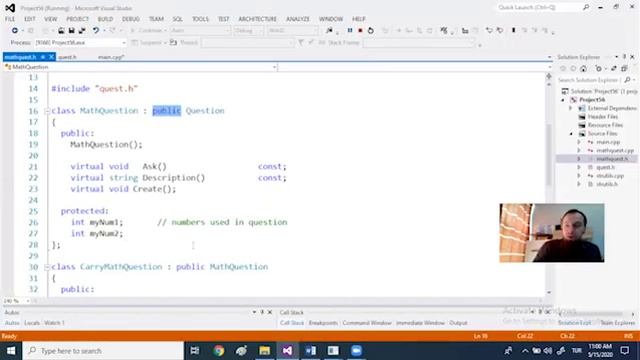Switch to the Immediate Window tab
640x360 pixels.
tap(420, 323)
